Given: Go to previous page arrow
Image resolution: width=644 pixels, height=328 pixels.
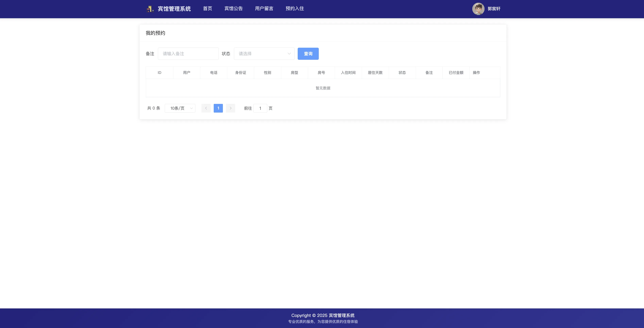Looking at the screenshot, I should (x=206, y=108).
